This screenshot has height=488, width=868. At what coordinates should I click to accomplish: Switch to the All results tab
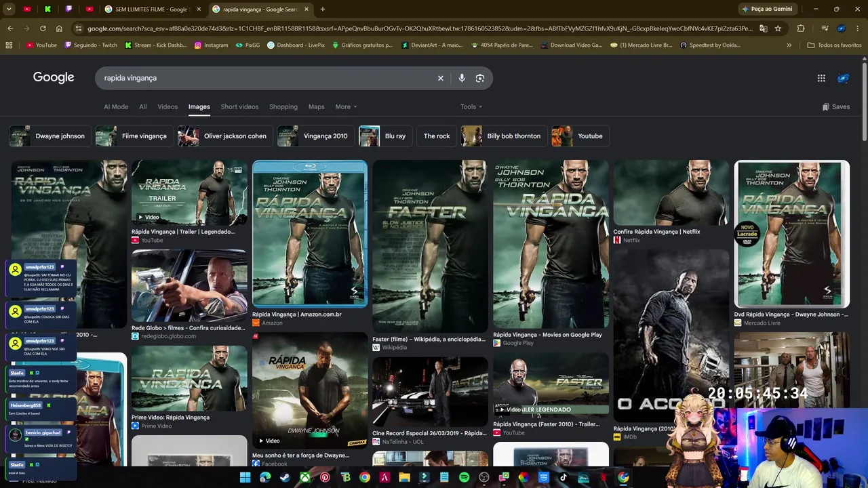142,106
